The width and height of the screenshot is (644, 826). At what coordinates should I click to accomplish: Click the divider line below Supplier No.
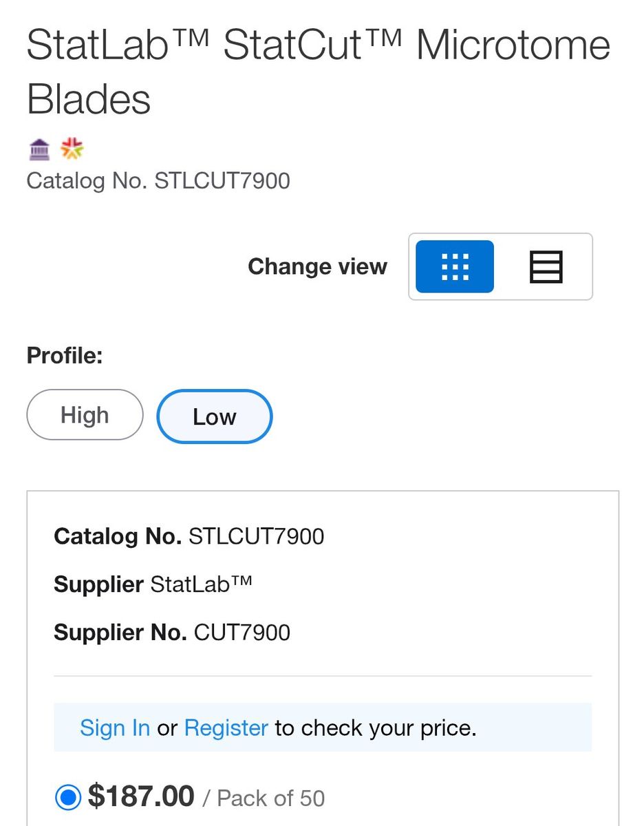point(322,676)
